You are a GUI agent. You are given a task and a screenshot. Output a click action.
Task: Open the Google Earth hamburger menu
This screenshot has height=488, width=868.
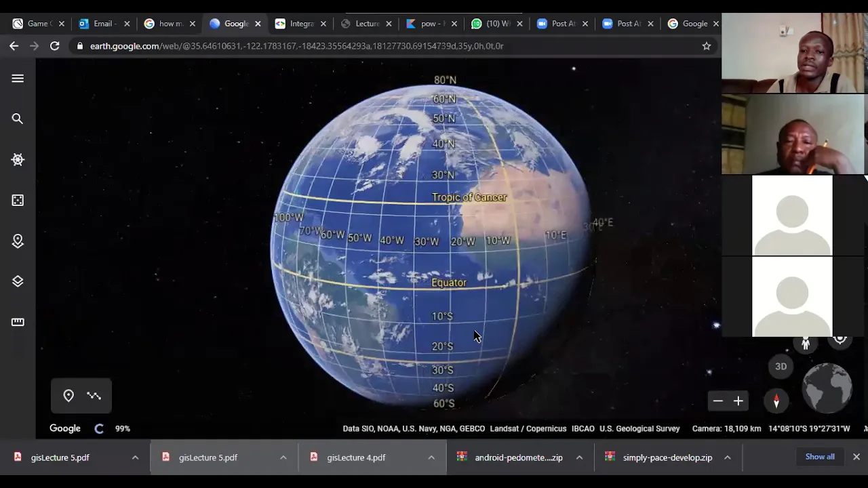pyautogui.click(x=18, y=79)
